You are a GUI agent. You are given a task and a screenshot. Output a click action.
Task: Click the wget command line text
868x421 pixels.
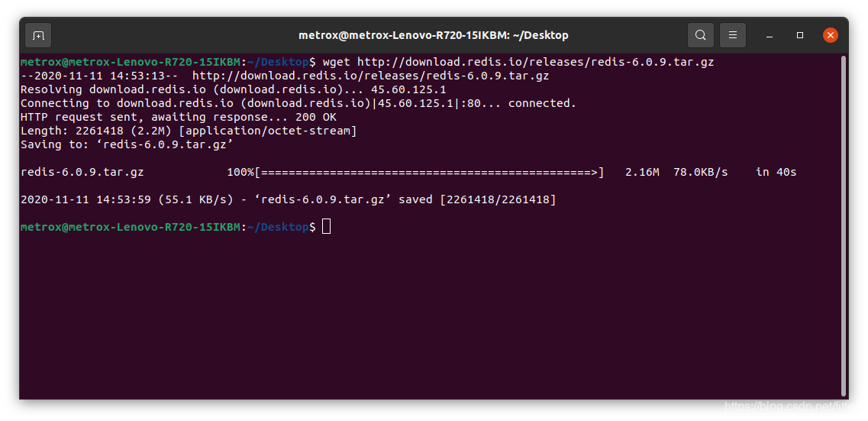518,62
